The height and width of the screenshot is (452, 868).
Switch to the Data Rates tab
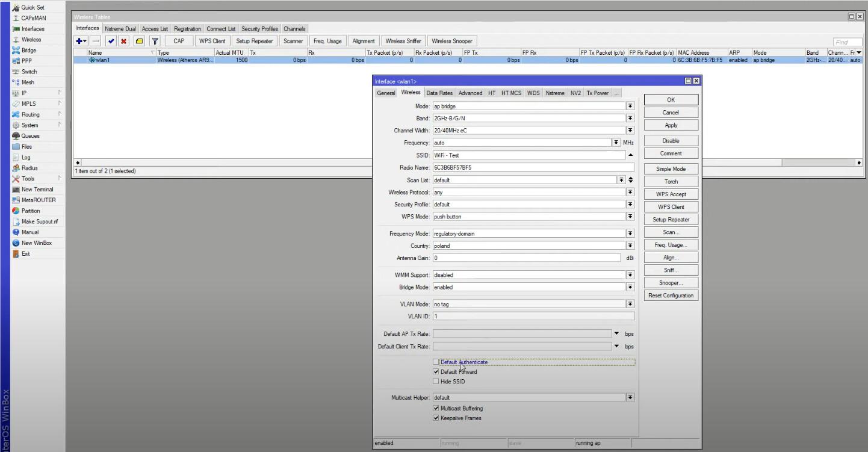pos(439,93)
